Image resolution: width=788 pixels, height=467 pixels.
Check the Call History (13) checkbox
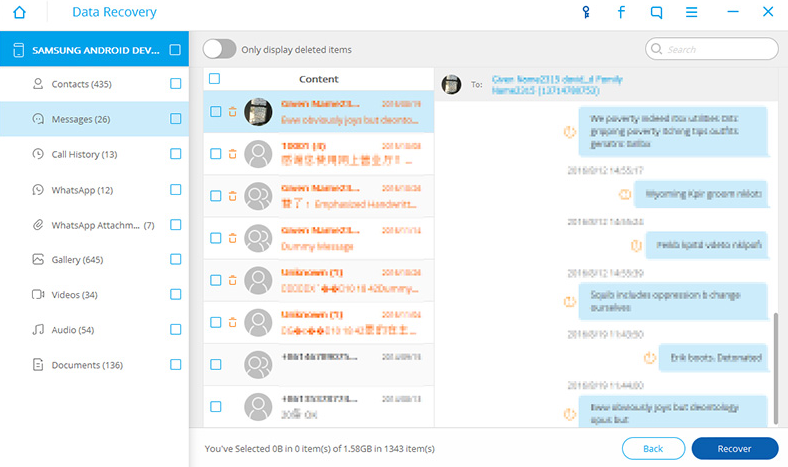pos(175,154)
